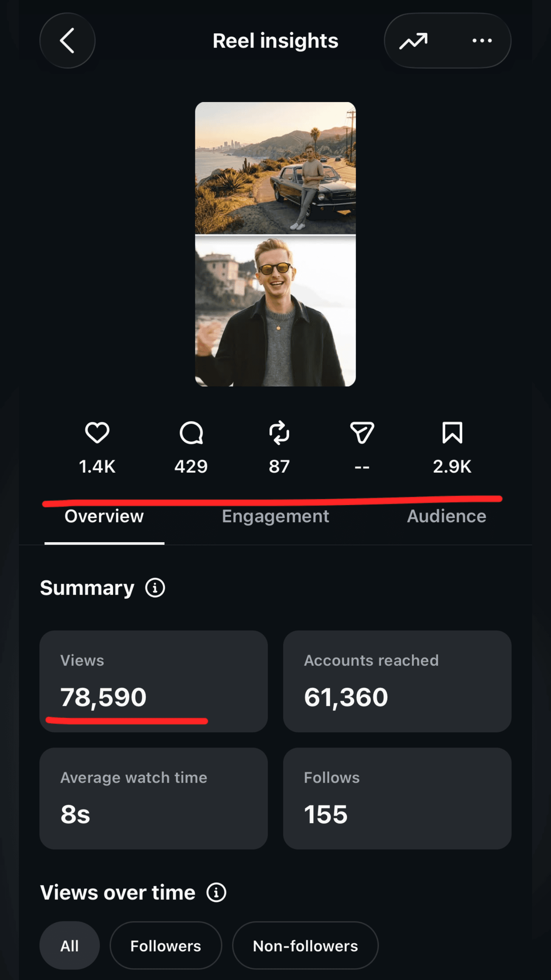Open the three-dot more options menu

(x=482, y=40)
